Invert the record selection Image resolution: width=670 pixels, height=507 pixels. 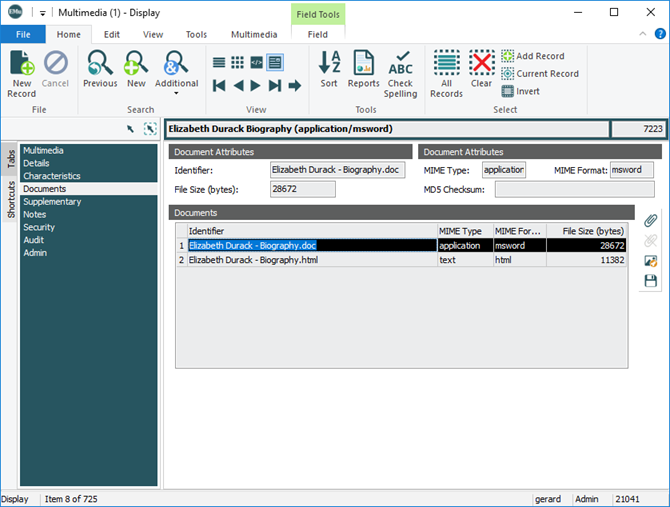(x=520, y=91)
